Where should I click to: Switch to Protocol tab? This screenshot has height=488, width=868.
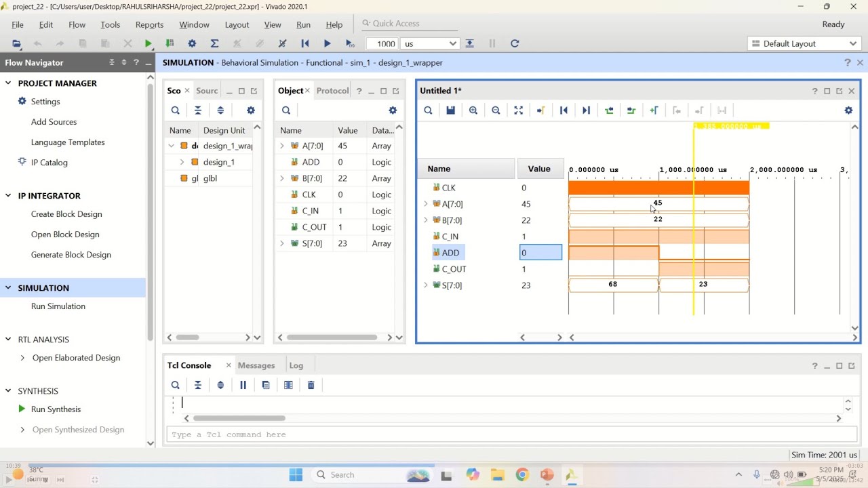click(332, 91)
